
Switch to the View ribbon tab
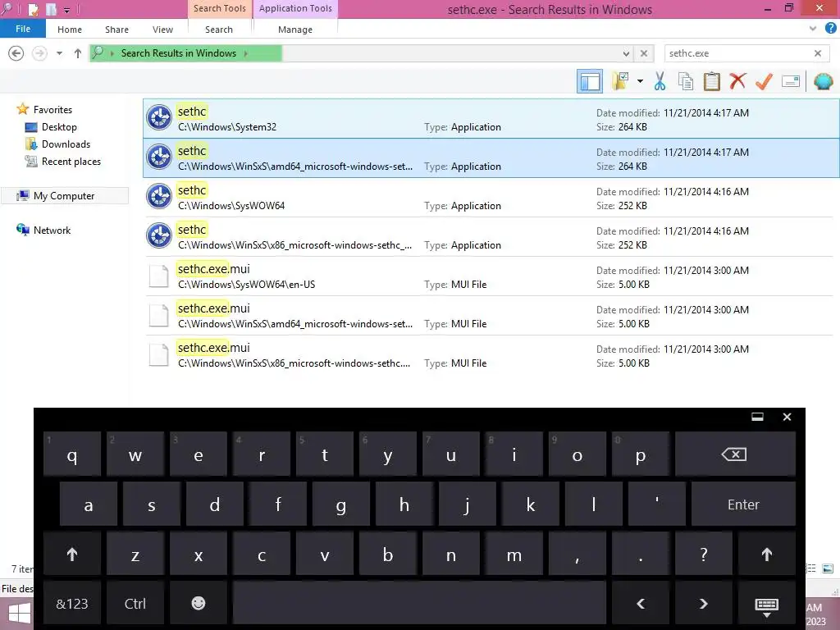pyautogui.click(x=162, y=30)
